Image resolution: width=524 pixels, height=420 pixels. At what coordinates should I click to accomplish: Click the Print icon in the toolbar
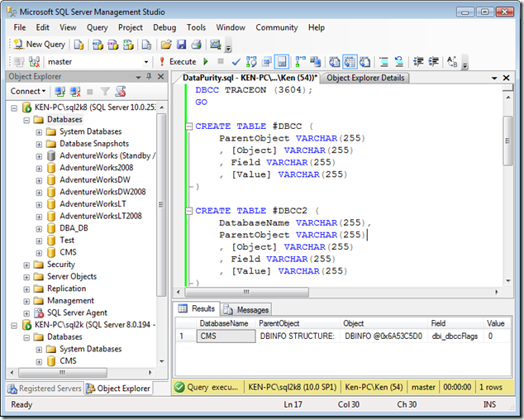pyautogui.click(x=197, y=44)
